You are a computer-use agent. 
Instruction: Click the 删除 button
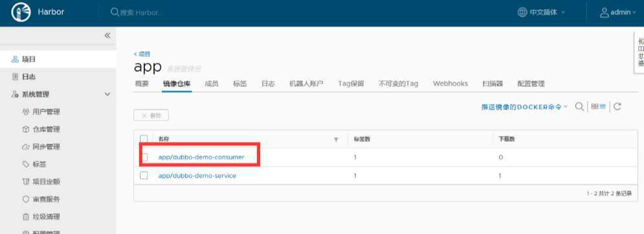[x=151, y=115]
